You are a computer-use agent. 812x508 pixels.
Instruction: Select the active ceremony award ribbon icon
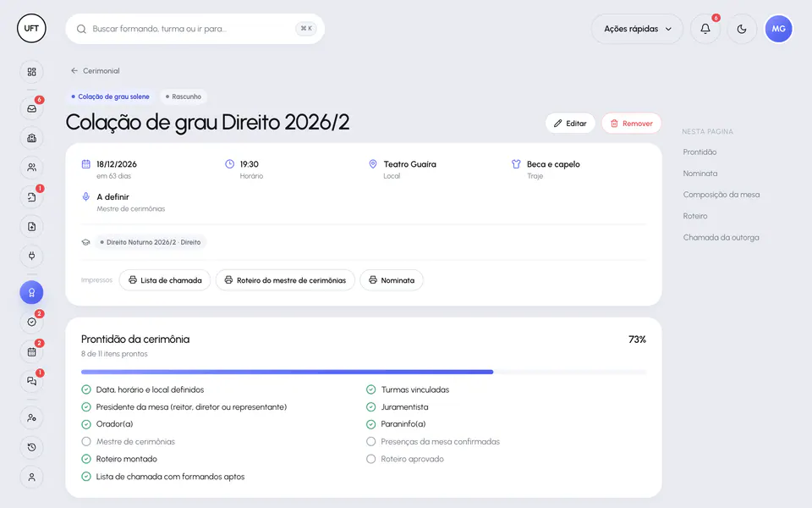31,292
